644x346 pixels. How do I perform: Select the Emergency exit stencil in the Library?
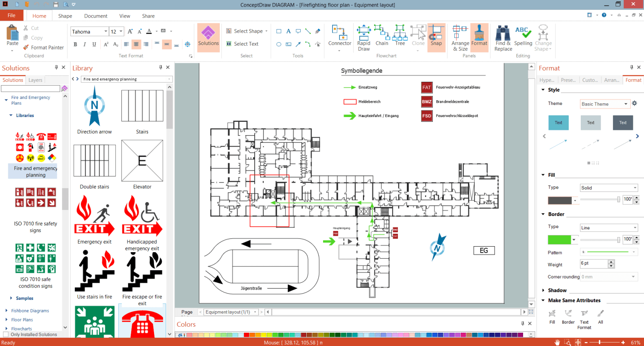tap(94, 215)
